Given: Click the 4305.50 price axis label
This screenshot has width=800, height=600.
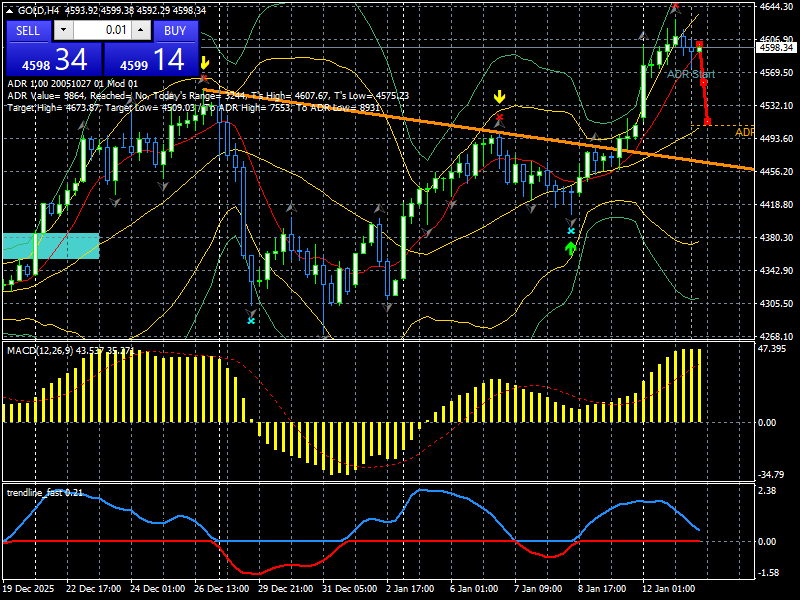Looking at the screenshot, I should click(776, 304).
